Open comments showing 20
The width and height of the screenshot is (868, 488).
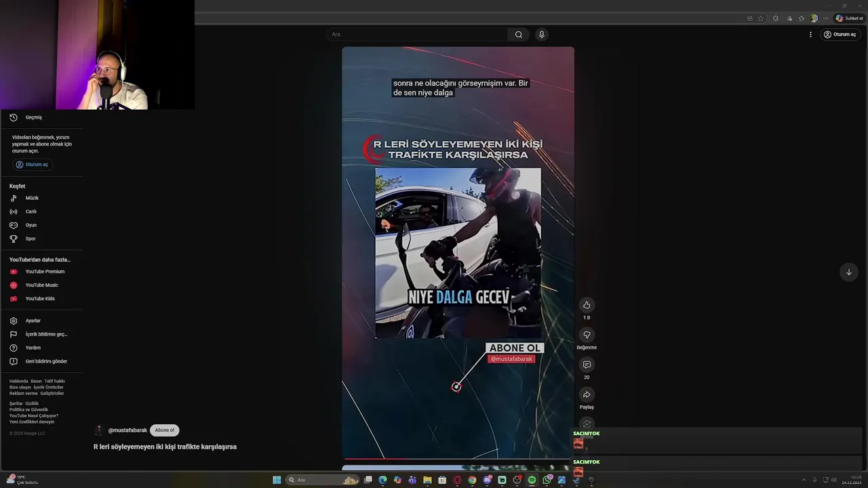[x=587, y=365]
